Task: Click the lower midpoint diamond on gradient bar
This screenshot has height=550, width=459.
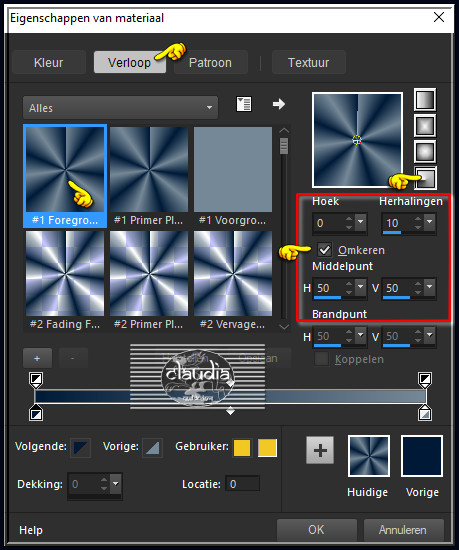Action: tap(230, 410)
